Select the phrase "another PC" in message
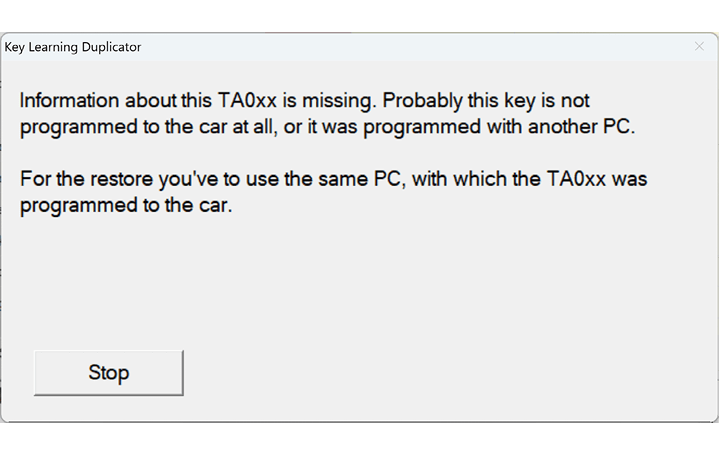 [x=585, y=126]
